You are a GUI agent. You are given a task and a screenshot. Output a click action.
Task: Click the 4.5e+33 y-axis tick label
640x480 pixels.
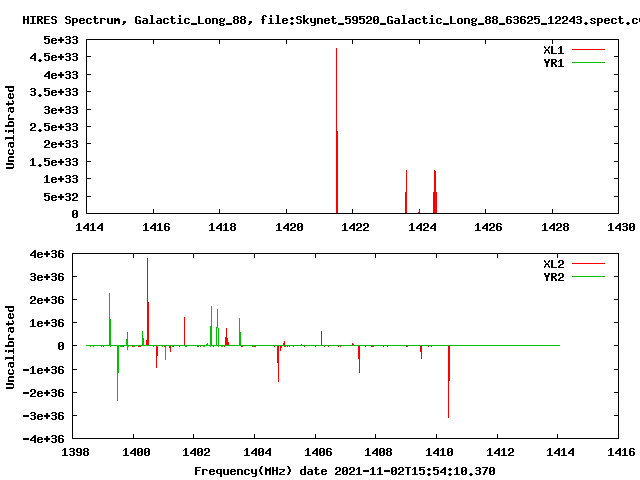click(54, 57)
